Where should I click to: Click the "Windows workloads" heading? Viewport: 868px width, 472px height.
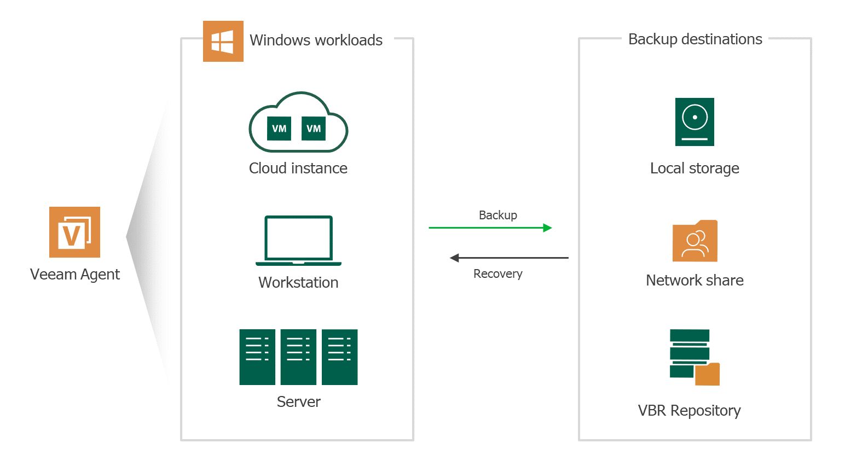point(316,40)
